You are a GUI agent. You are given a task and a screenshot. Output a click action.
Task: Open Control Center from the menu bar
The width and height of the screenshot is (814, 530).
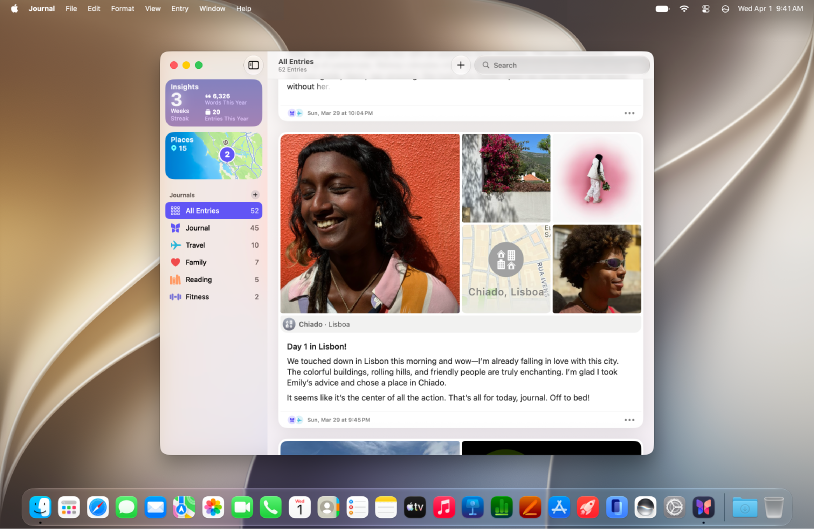tap(706, 8)
